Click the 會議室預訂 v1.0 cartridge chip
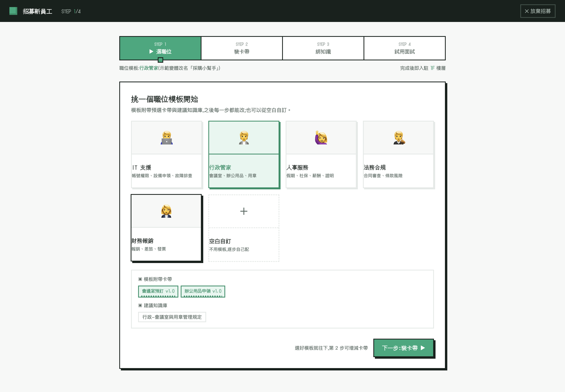Image resolution: width=565 pixels, height=392 pixels. click(158, 291)
